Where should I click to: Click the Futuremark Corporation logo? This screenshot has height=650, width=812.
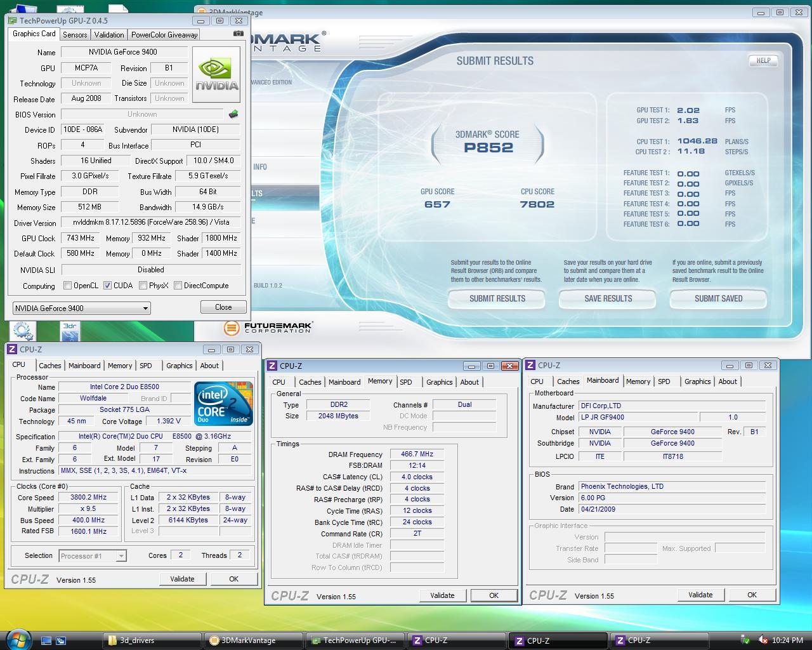click(268, 328)
